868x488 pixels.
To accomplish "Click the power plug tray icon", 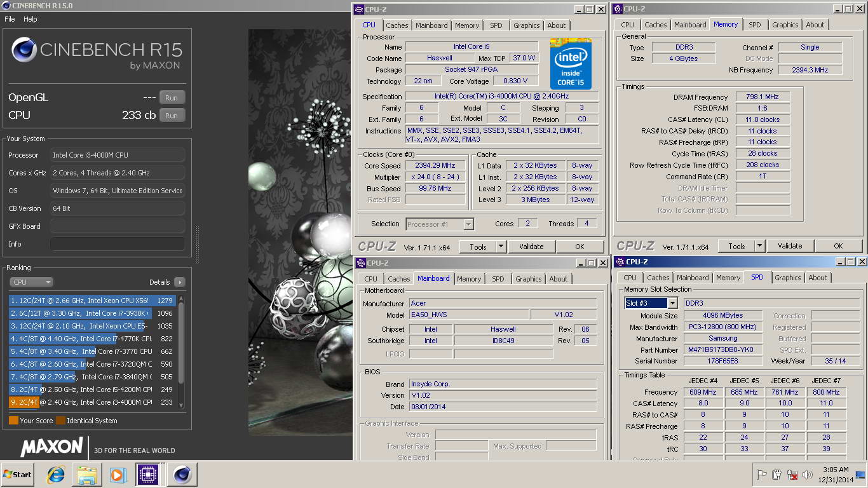I will coord(776,475).
